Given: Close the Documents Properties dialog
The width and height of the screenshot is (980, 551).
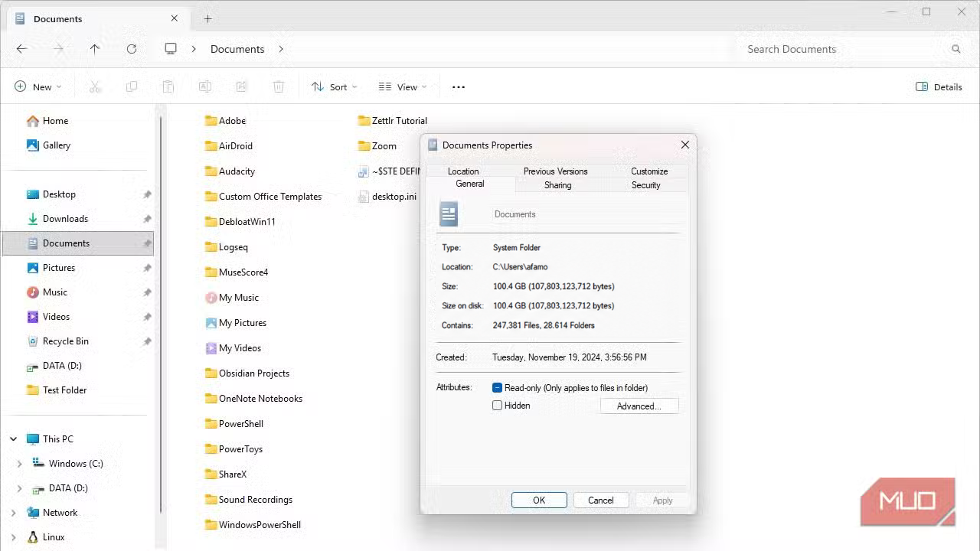Looking at the screenshot, I should coord(685,145).
